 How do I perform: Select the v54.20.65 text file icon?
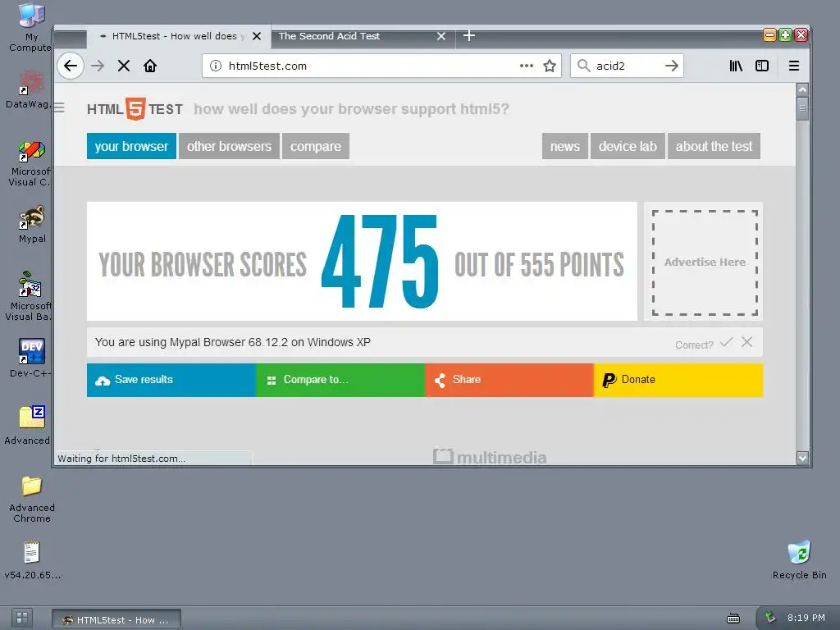[32, 560]
